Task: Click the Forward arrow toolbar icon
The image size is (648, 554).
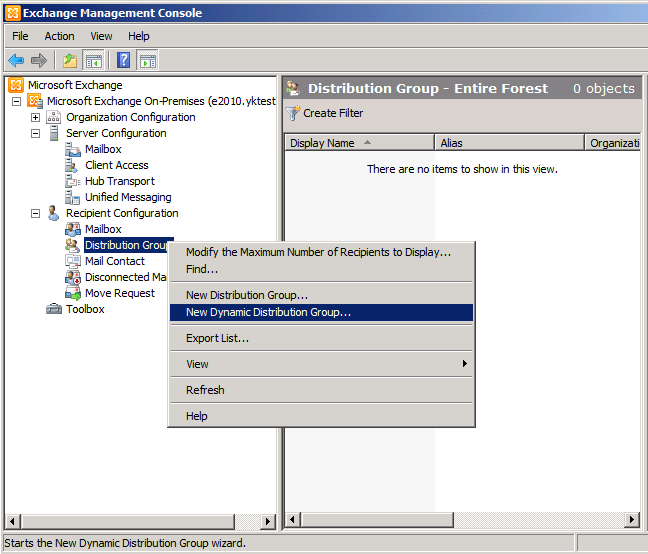Action: pos(39,60)
